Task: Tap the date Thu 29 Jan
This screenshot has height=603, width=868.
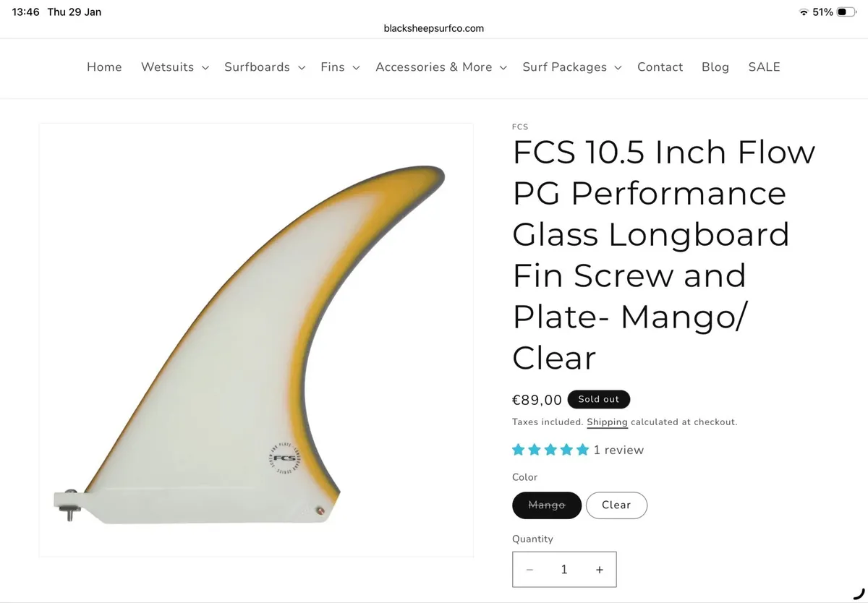Action: [x=73, y=12]
